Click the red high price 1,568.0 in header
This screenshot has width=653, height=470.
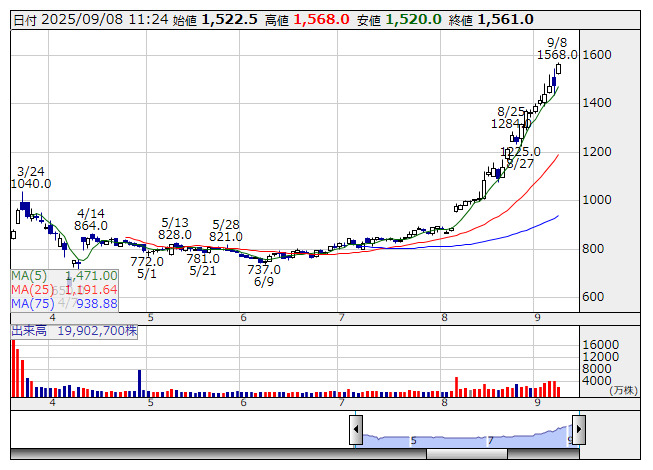coord(322,20)
